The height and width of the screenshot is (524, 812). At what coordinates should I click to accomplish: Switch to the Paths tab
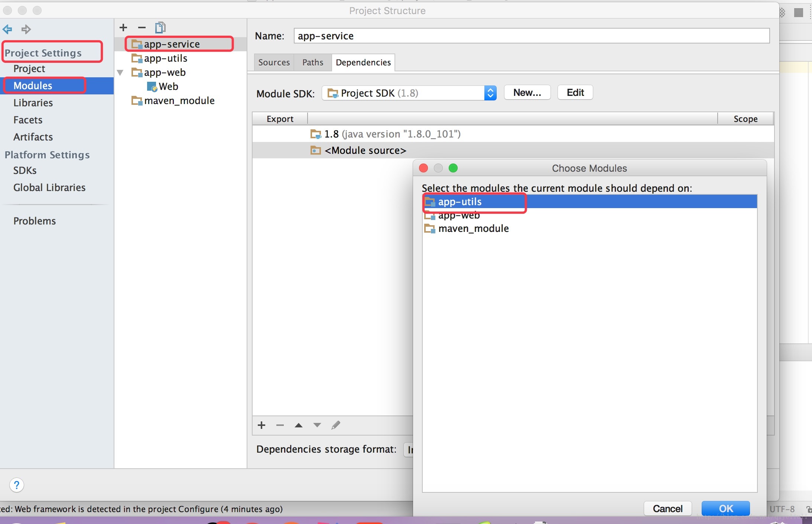[x=313, y=62]
